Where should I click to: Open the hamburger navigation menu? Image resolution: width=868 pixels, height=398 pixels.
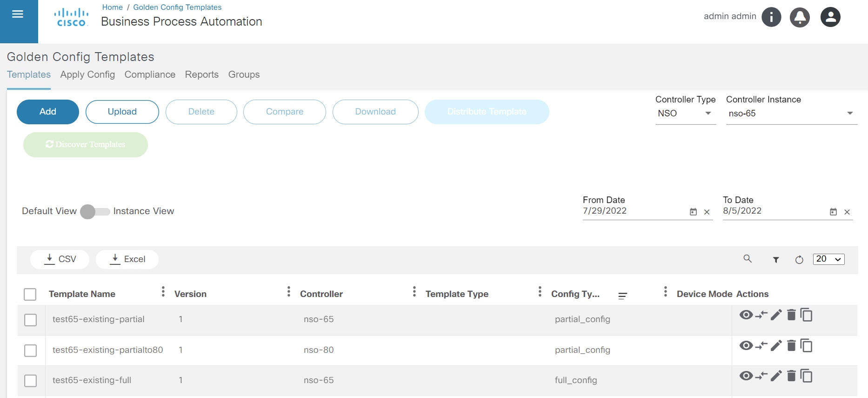[x=18, y=14]
